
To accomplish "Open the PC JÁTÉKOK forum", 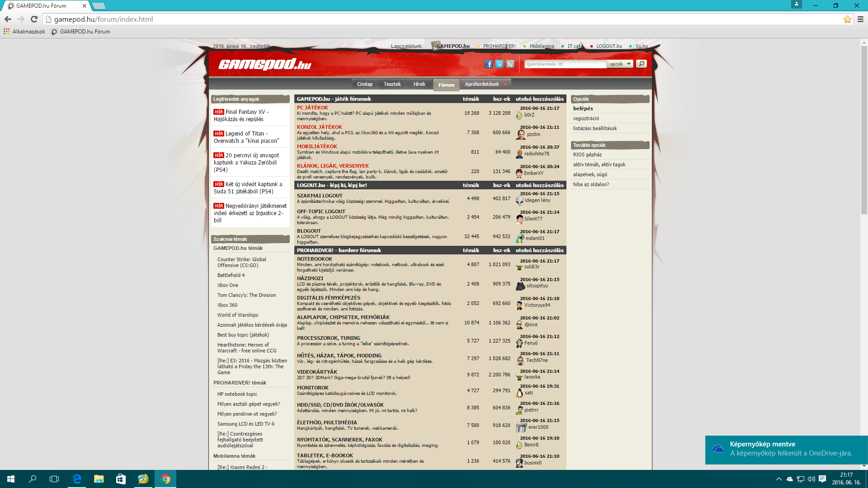I will pyautogui.click(x=312, y=108).
